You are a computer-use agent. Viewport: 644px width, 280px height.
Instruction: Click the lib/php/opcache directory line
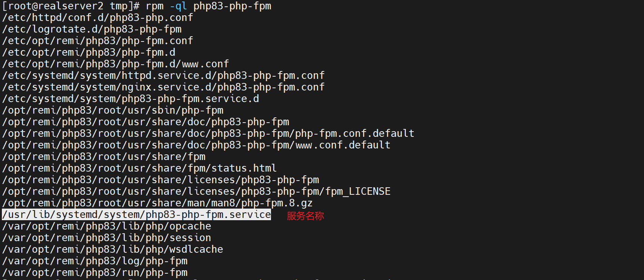click(x=107, y=226)
